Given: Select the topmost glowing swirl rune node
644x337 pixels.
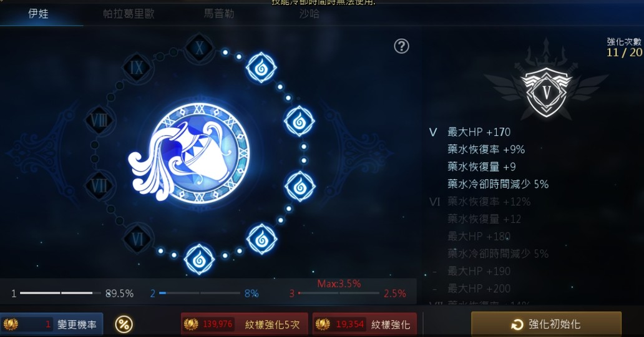Looking at the screenshot, I should [261, 68].
